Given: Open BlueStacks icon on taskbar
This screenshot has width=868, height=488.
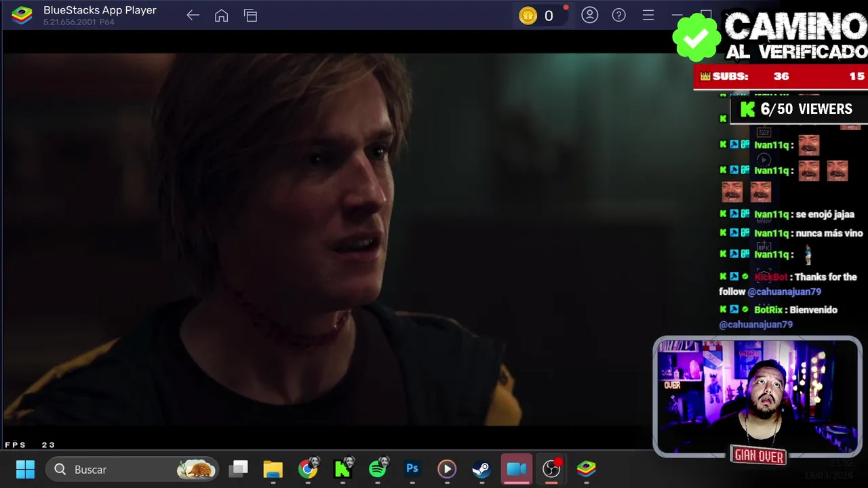Looking at the screenshot, I should 587,468.
